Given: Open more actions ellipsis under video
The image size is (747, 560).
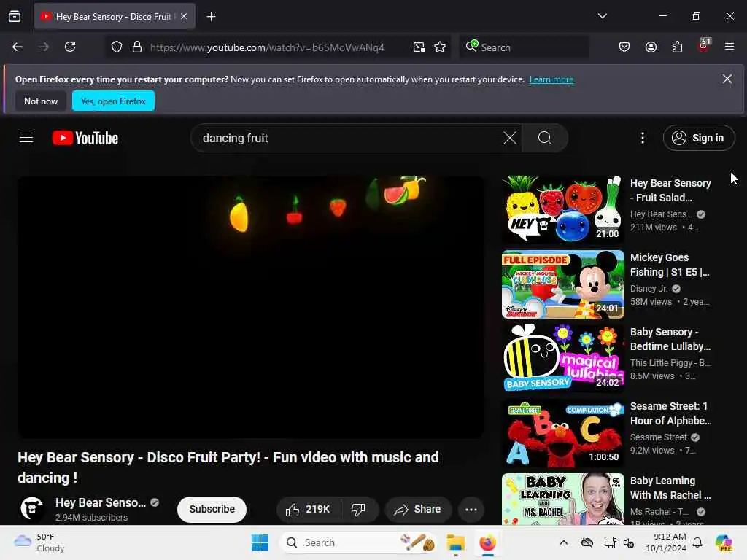Looking at the screenshot, I should pos(471,510).
